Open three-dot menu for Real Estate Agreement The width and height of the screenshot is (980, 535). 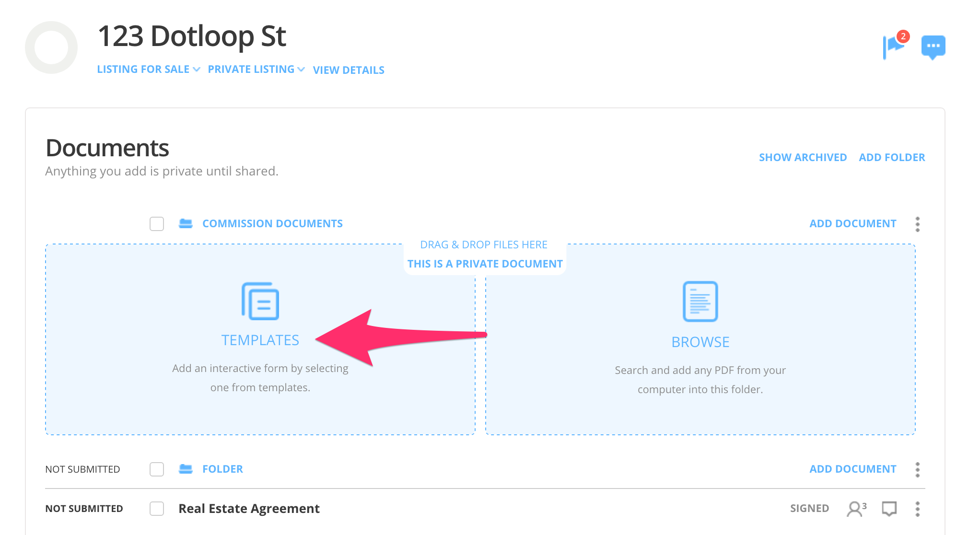point(917,509)
